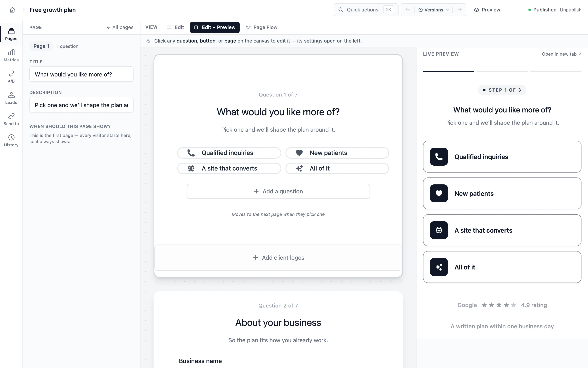Click the redo arrow icon

coord(459,10)
